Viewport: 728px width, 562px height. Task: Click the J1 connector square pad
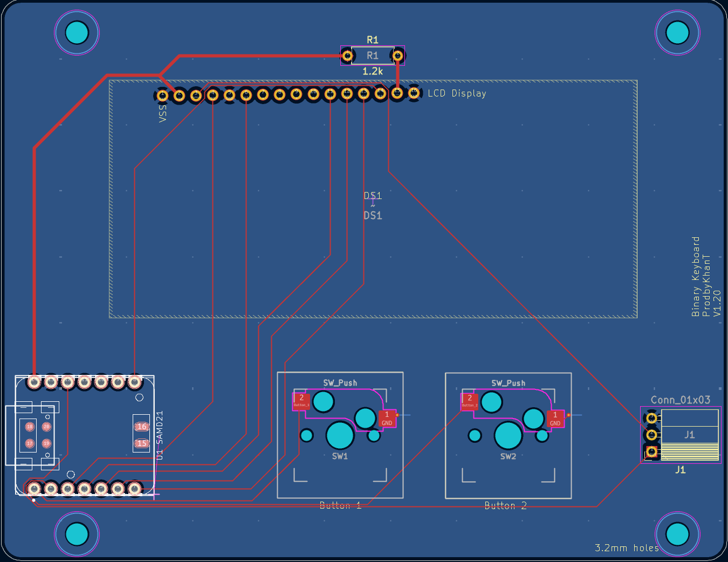tap(652, 451)
